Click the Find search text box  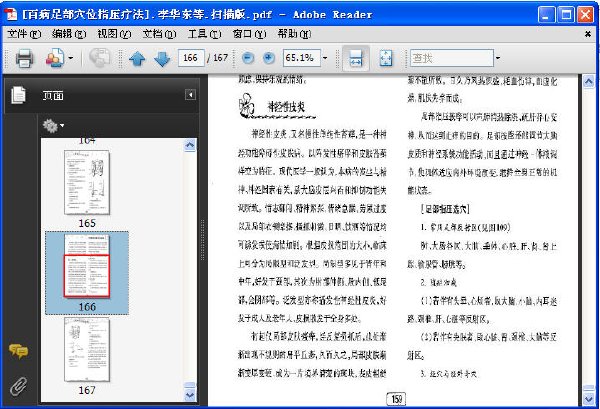pyautogui.click(x=452, y=58)
